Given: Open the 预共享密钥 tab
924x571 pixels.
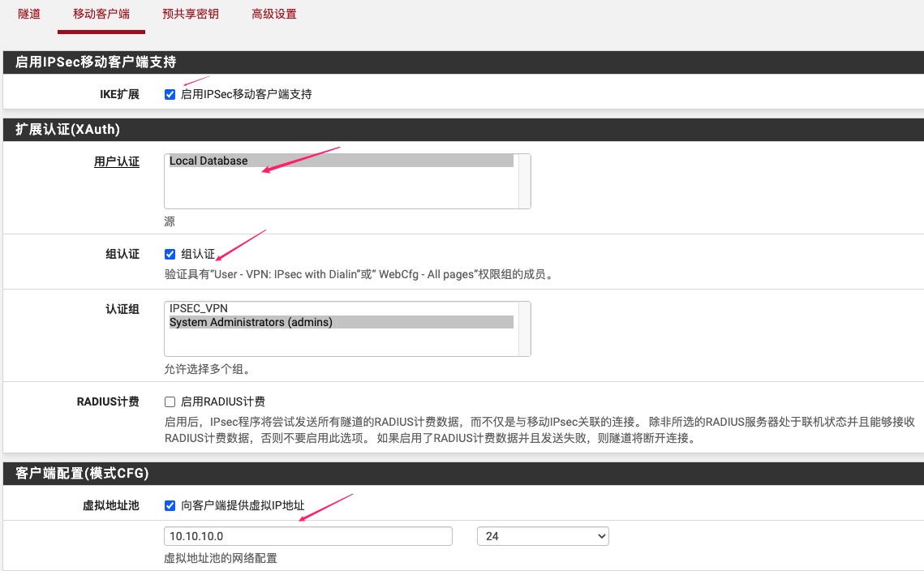Looking at the screenshot, I should (190, 15).
